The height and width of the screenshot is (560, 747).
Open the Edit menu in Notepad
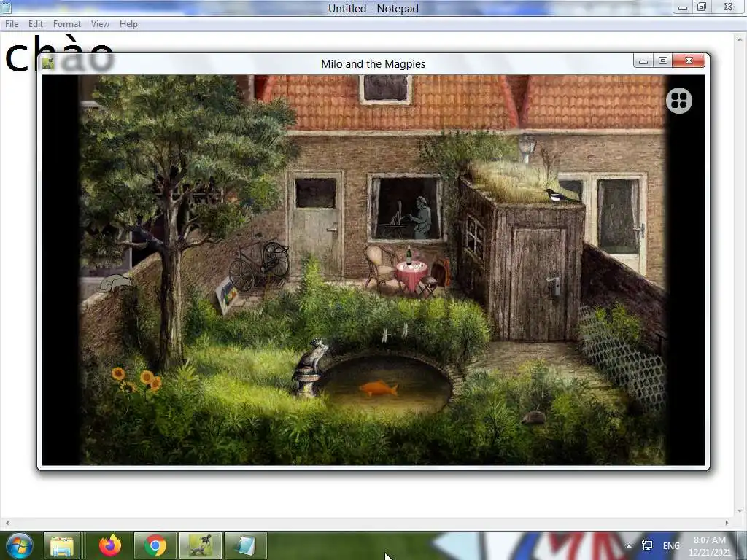(x=35, y=24)
